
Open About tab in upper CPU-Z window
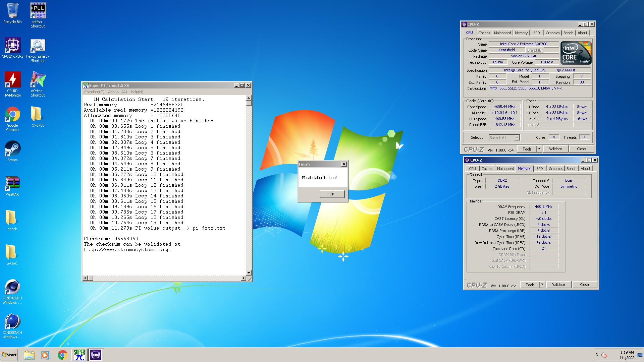pos(583,33)
